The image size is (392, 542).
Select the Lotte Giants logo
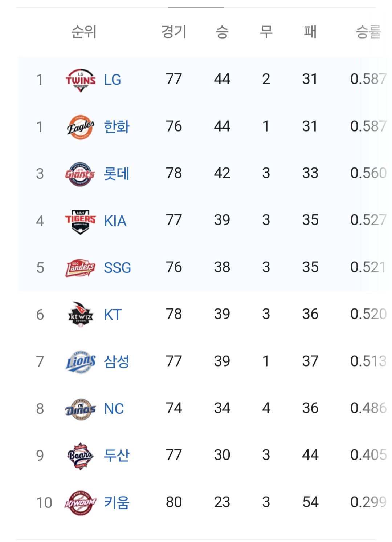coord(81,174)
